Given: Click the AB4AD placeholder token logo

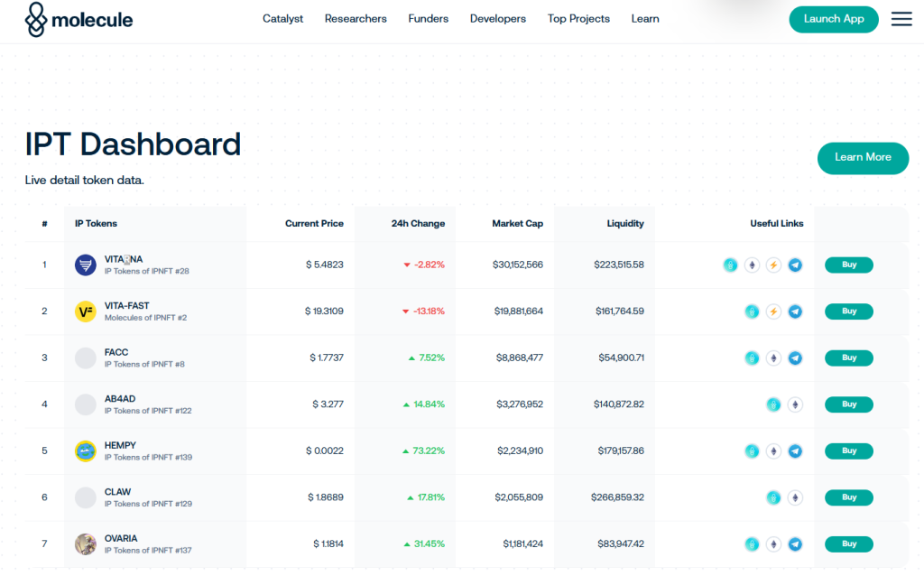Looking at the screenshot, I should coord(86,405).
